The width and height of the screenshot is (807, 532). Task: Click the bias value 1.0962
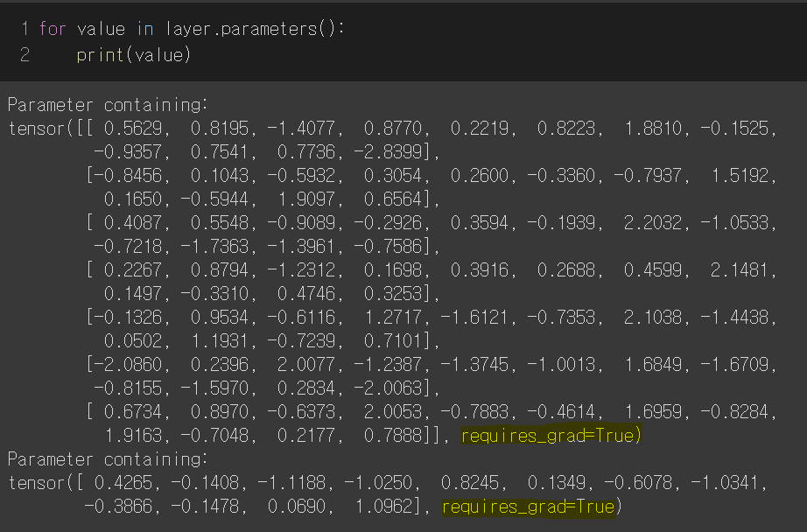tap(384, 507)
